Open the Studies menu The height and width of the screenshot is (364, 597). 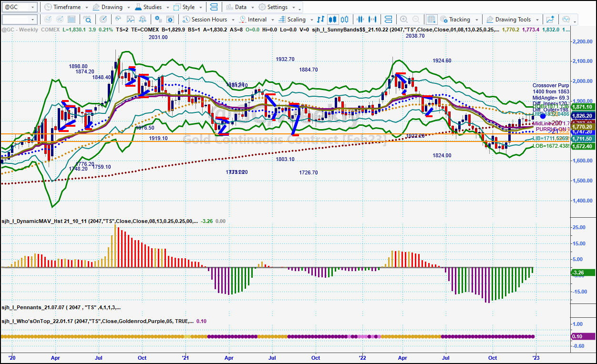click(148, 7)
